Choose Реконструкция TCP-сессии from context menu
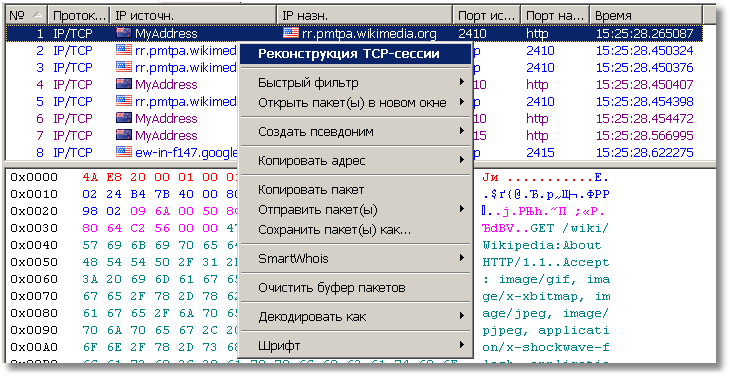This screenshot has width=730, height=377. pyautogui.click(x=355, y=54)
